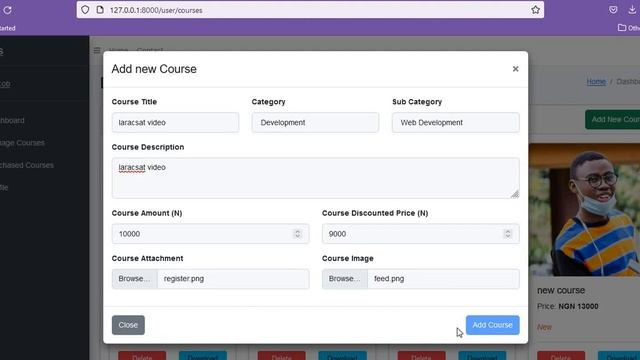Click the Course Description label text
This screenshot has height=360, width=640.
(148, 147)
